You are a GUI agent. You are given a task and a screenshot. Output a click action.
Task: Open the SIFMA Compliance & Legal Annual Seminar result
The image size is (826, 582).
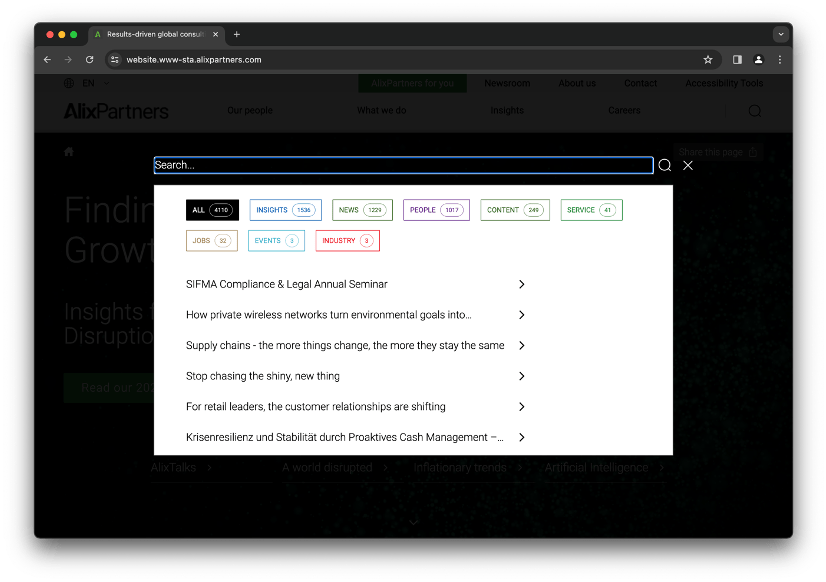click(x=287, y=284)
